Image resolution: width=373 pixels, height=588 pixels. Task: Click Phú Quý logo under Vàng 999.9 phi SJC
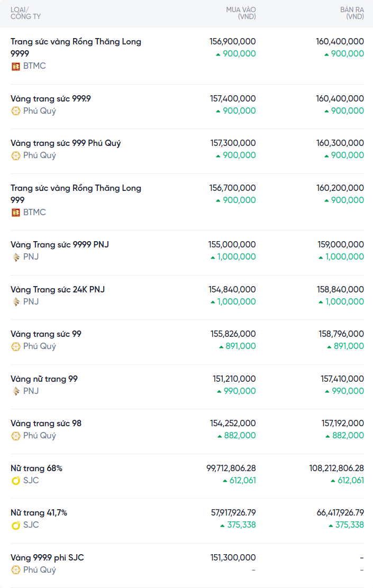[x=16, y=570]
